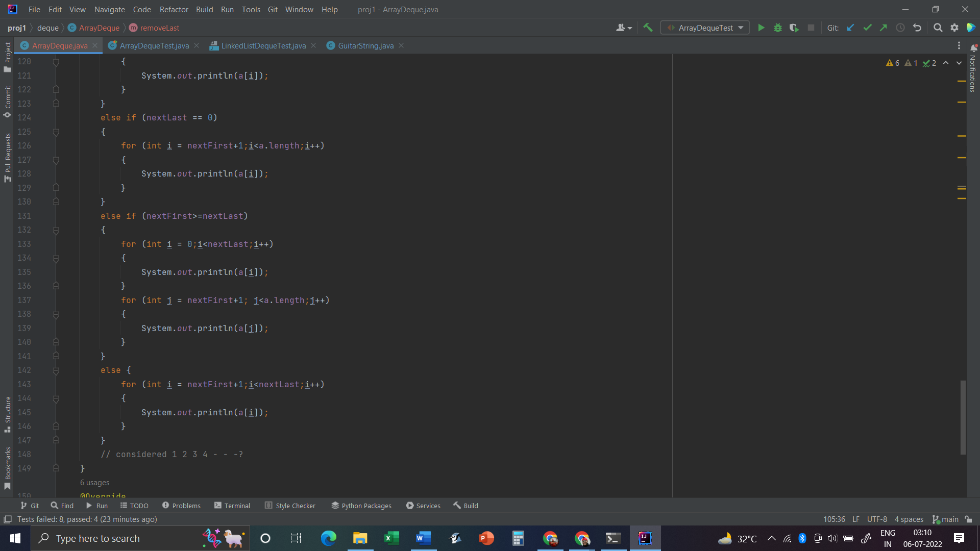Open the Terminal tool window

[232, 506]
